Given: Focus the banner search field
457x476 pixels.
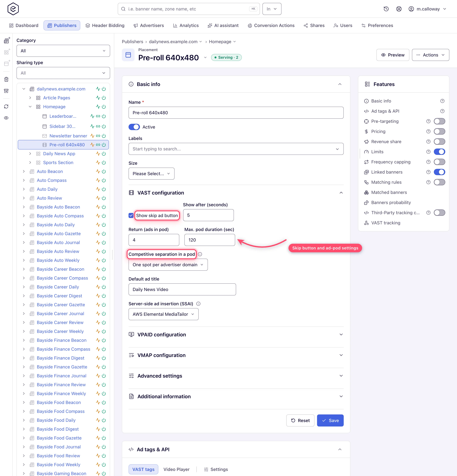Looking at the screenshot, I should (x=189, y=9).
